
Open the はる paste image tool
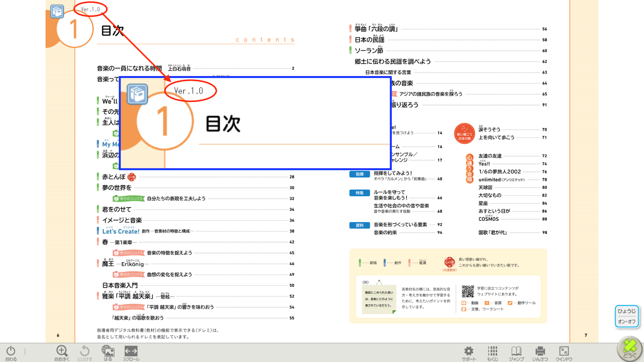[x=108, y=352]
